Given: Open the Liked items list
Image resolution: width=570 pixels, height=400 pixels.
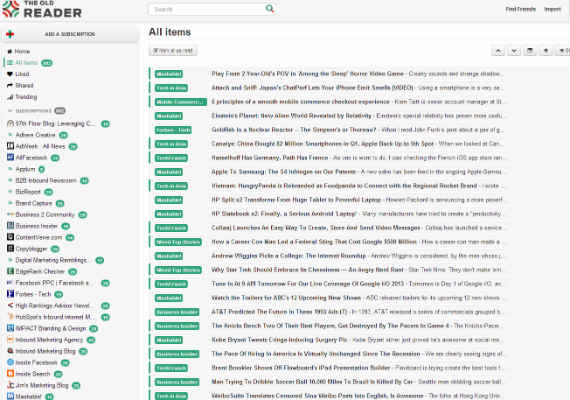Looking at the screenshot, I should click(22, 74).
